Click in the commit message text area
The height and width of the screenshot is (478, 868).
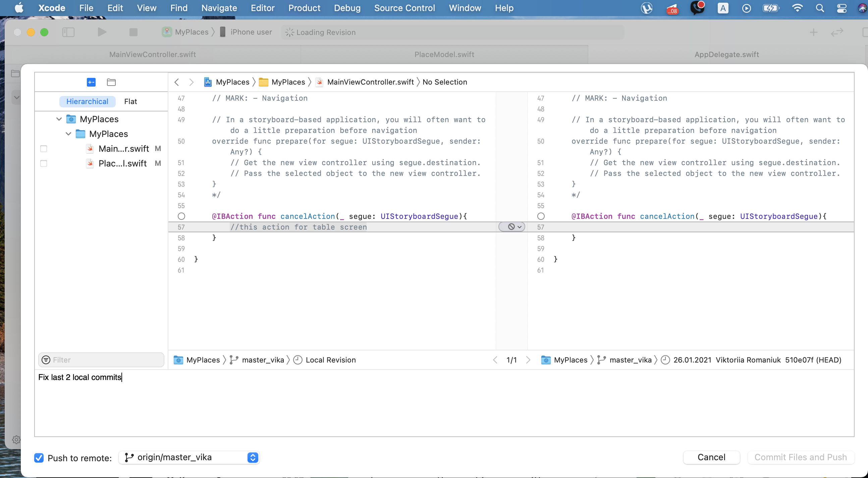coord(444,403)
